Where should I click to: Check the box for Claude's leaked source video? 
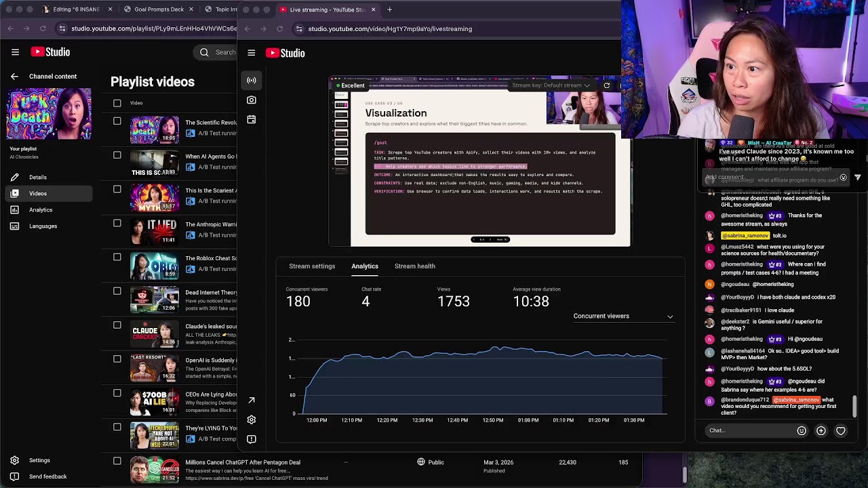point(117,325)
